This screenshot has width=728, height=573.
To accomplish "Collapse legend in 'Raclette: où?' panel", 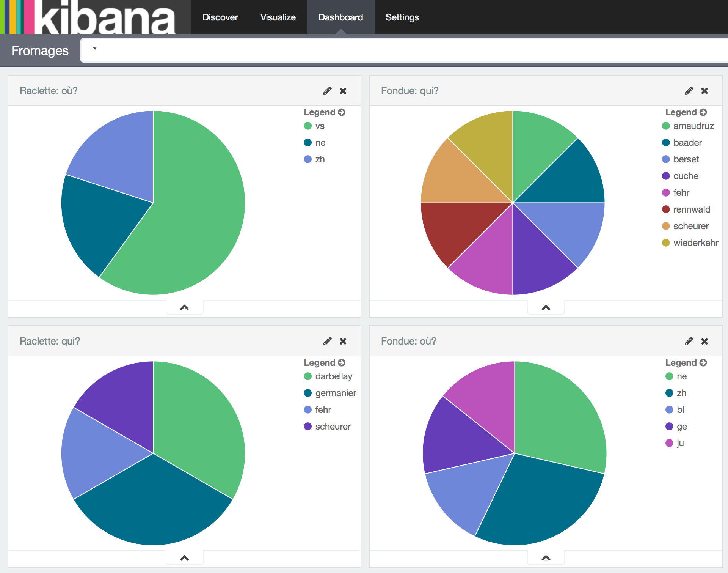I will coord(342,112).
